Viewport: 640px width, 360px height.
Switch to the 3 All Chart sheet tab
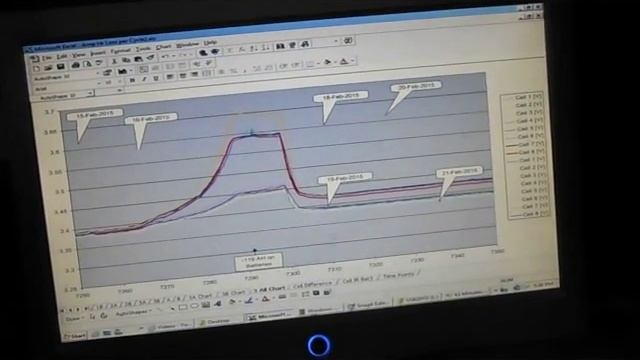[269, 289]
